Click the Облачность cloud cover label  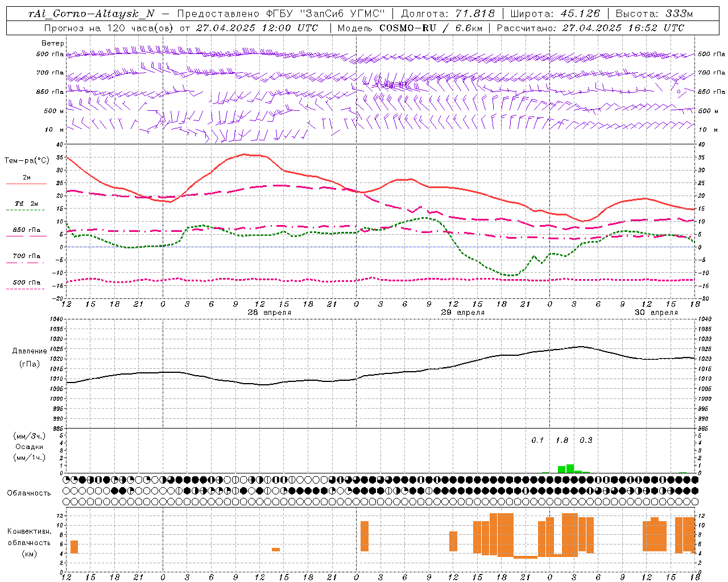29,493
